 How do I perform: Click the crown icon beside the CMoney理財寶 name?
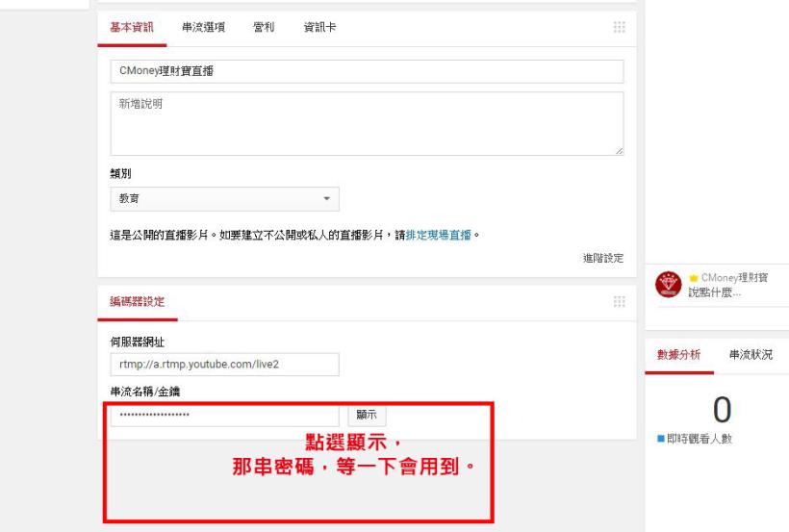point(694,278)
